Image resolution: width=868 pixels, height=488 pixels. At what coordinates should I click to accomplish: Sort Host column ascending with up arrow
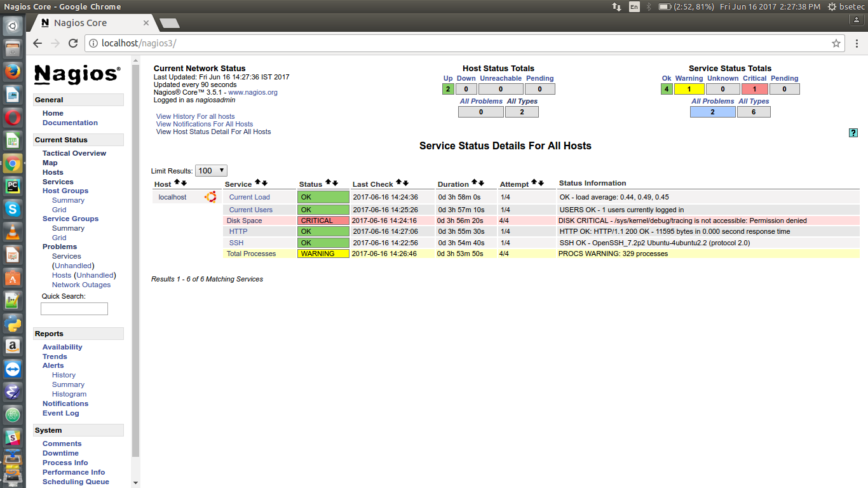tap(177, 183)
